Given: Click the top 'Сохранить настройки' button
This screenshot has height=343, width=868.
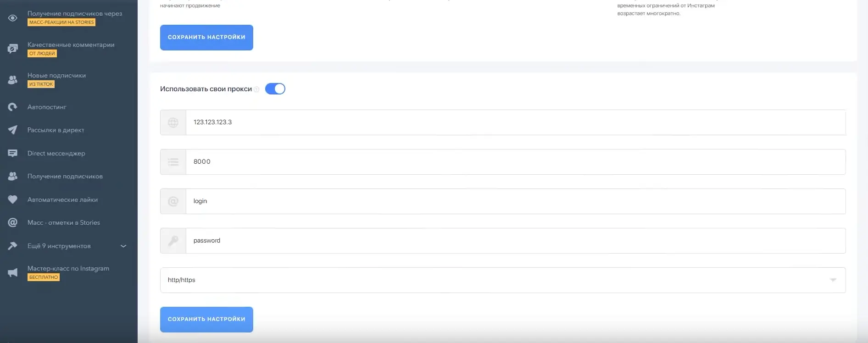Looking at the screenshot, I should coord(206,38).
